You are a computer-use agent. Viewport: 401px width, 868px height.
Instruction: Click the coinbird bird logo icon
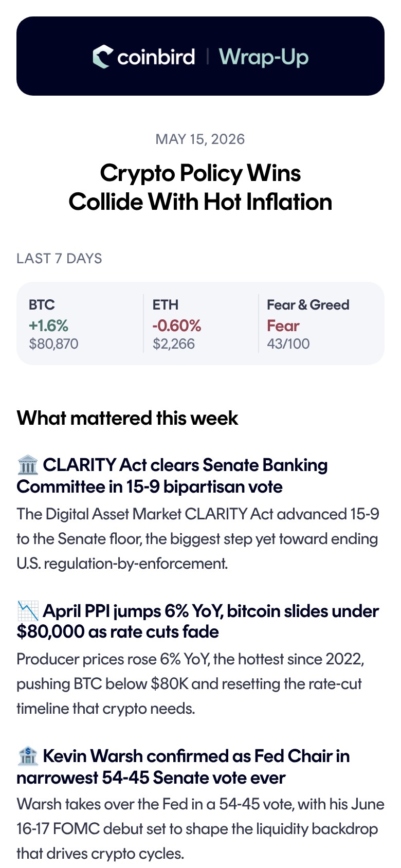point(102,57)
